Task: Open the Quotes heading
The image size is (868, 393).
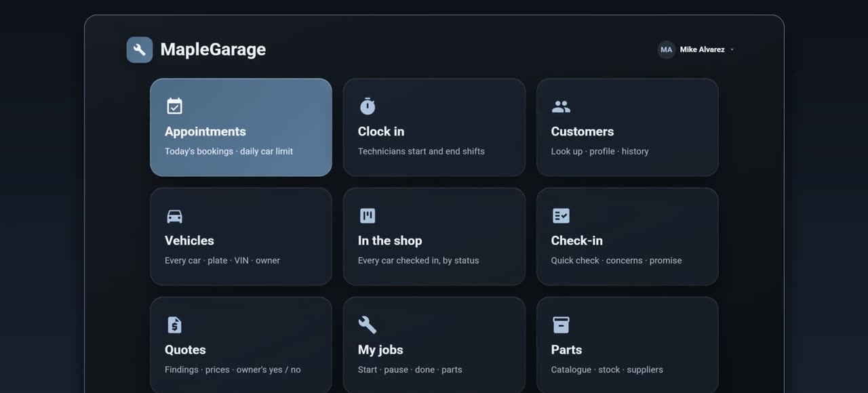Action: (185, 350)
